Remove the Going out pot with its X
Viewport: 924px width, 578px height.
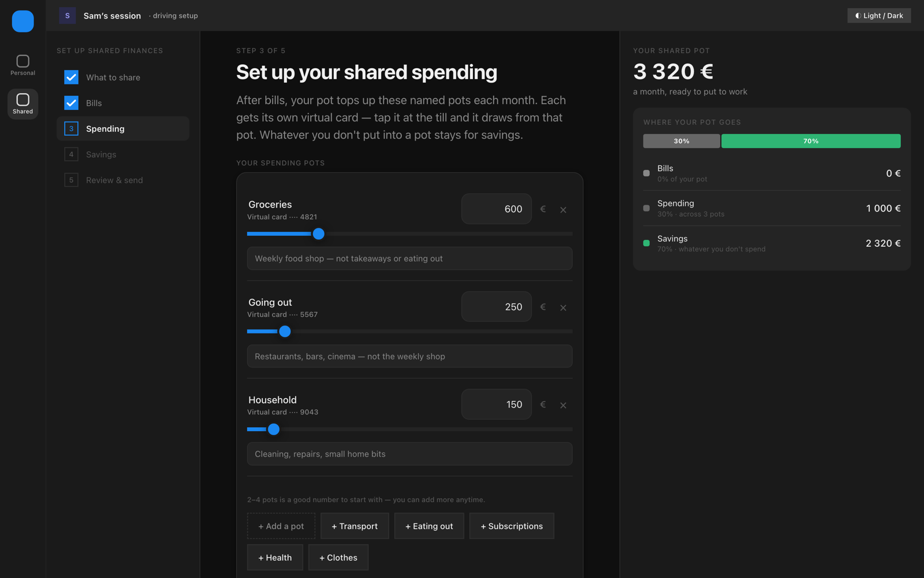point(563,307)
